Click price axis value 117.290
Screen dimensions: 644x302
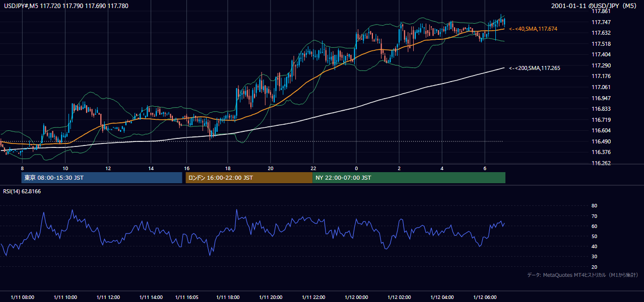click(601, 65)
